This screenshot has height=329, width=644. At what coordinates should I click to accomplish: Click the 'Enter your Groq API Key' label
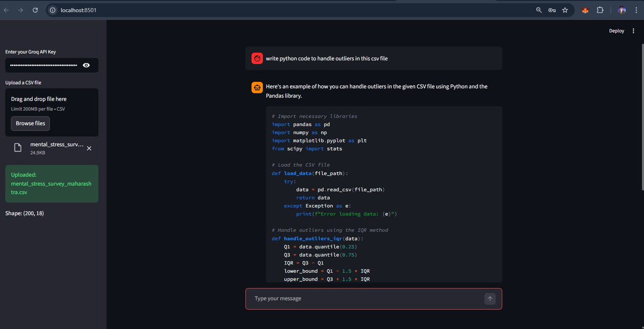tap(31, 52)
